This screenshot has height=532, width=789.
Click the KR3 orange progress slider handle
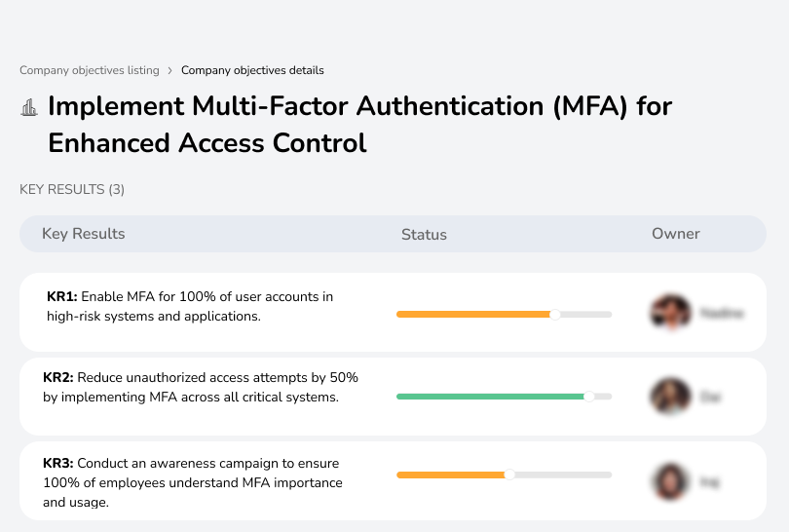coord(509,475)
